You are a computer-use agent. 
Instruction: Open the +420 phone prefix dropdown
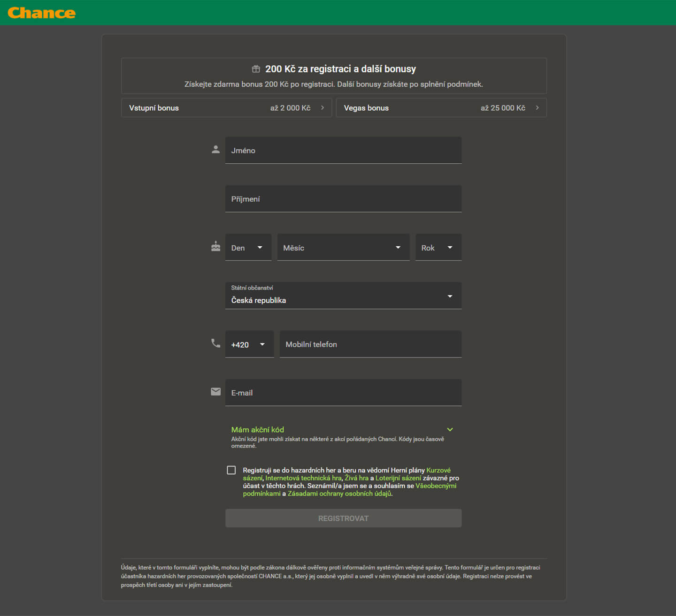249,344
